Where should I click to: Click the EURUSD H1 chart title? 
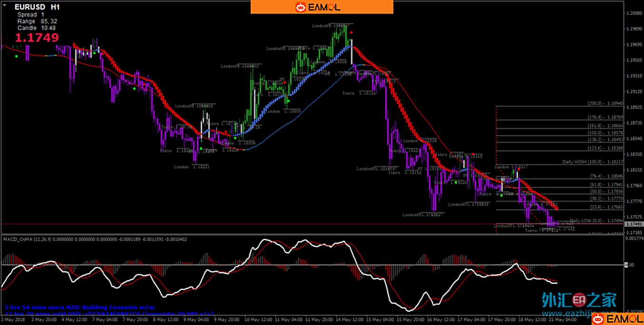37,8
